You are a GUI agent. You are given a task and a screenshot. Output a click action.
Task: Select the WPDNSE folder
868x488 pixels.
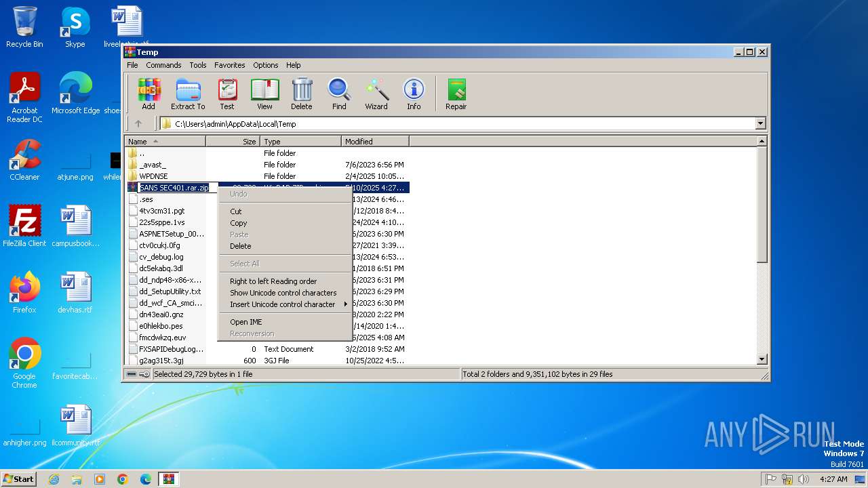(153, 176)
